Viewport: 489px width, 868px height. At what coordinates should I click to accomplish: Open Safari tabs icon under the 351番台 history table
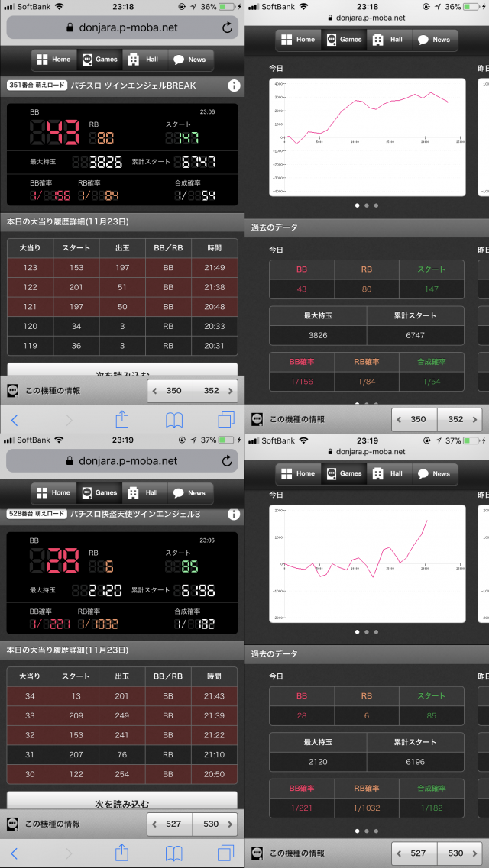[226, 419]
